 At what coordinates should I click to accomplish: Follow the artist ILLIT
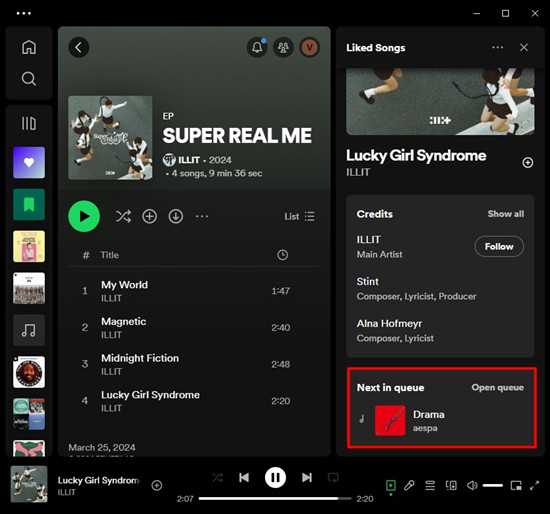pos(499,247)
